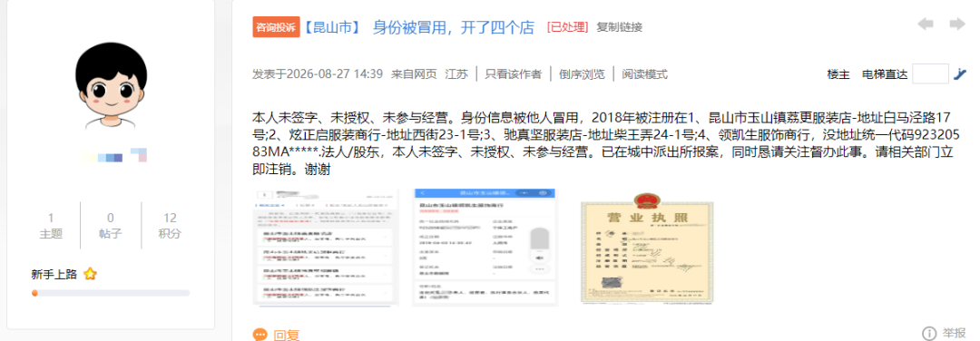
Task: Click post date 发表于2026-08-27 14:39
Action: (318, 74)
